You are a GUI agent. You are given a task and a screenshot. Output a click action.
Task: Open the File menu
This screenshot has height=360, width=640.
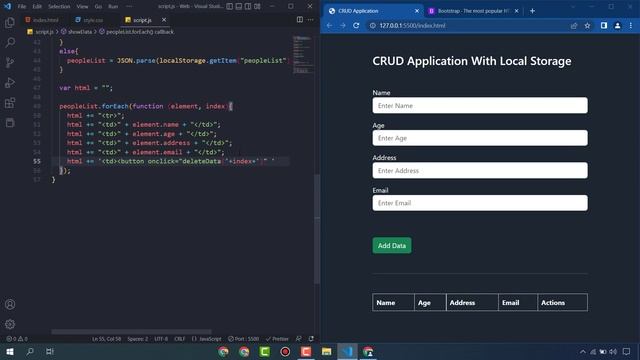click(x=22, y=7)
